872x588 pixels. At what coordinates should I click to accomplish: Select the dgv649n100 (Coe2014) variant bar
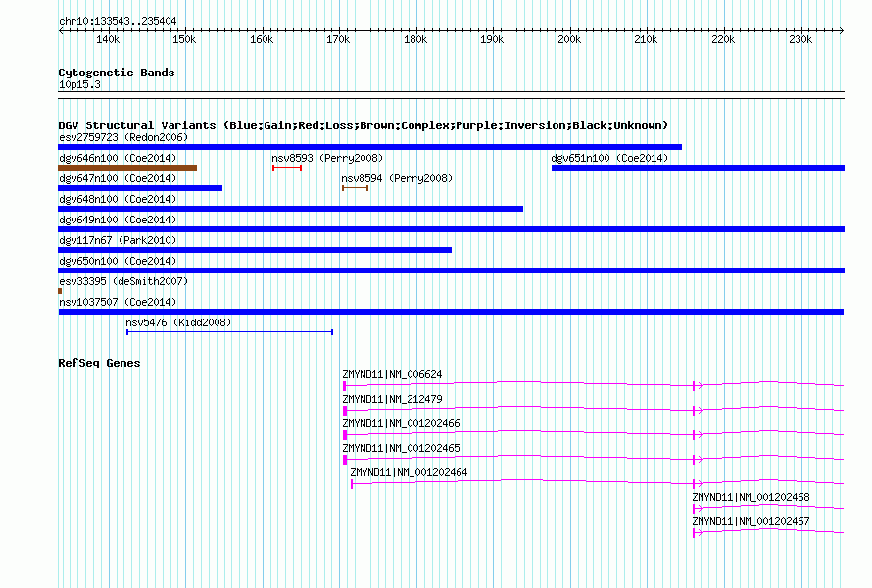[x=451, y=229]
